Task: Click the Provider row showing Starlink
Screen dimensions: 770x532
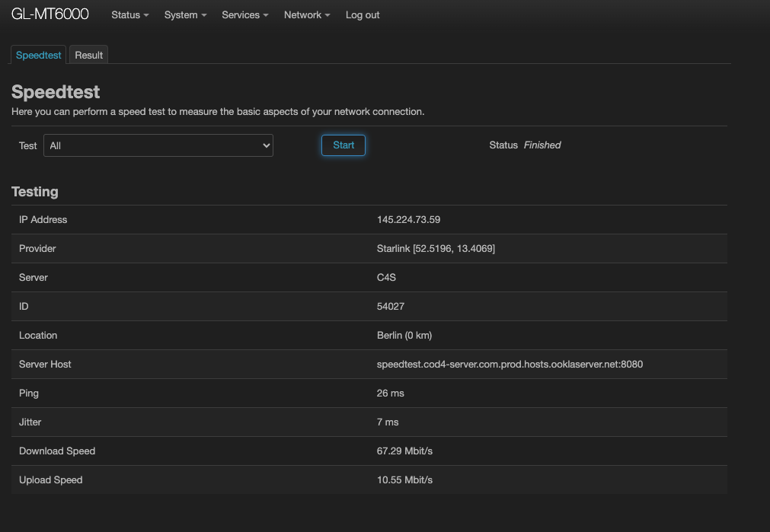Action: [369, 248]
